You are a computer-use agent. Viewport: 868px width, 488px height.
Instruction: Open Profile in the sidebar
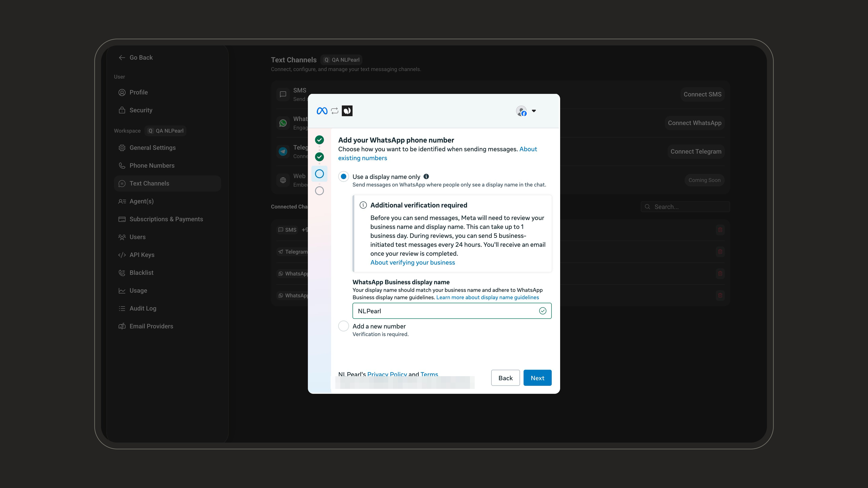167,92
